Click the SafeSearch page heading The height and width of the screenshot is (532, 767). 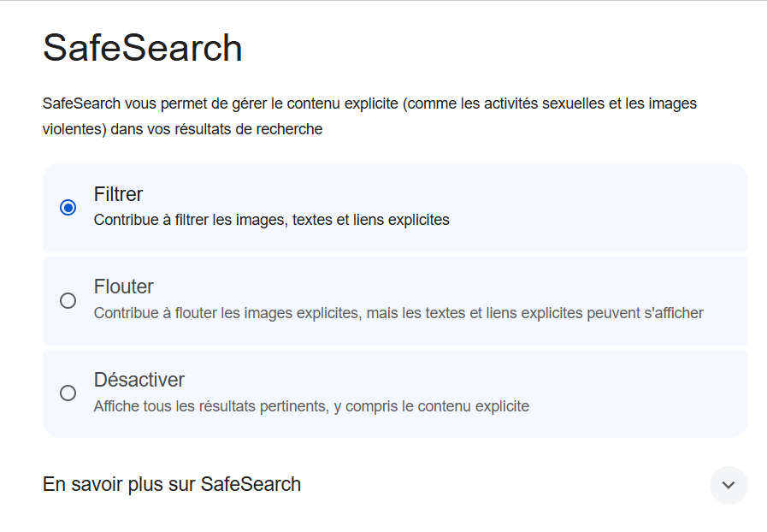pos(142,48)
